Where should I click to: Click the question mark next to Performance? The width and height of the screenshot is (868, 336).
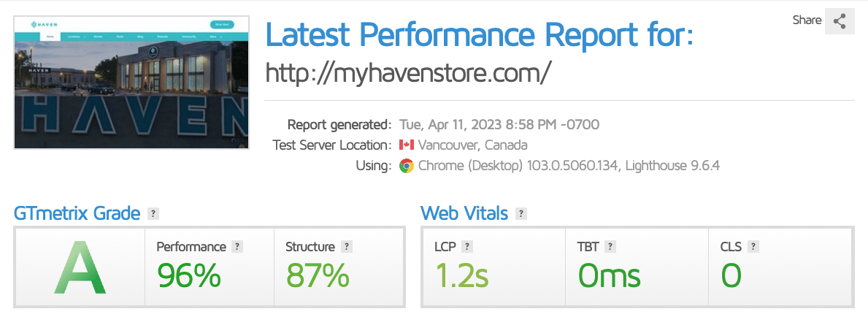coord(237,247)
